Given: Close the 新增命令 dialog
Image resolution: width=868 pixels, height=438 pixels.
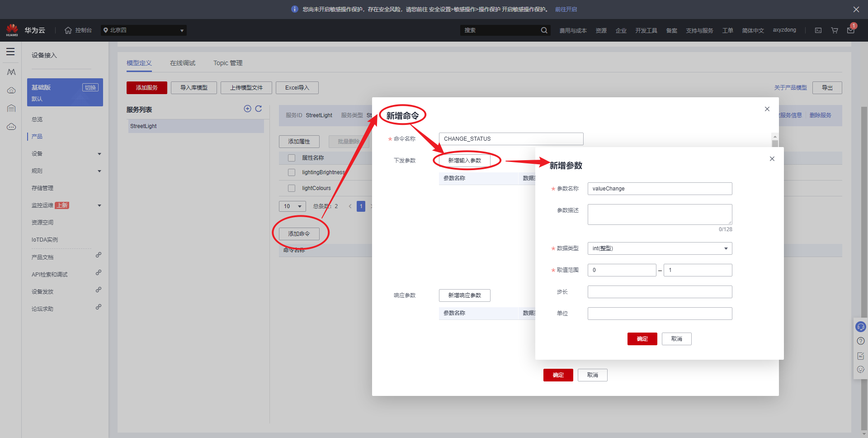Looking at the screenshot, I should (767, 109).
